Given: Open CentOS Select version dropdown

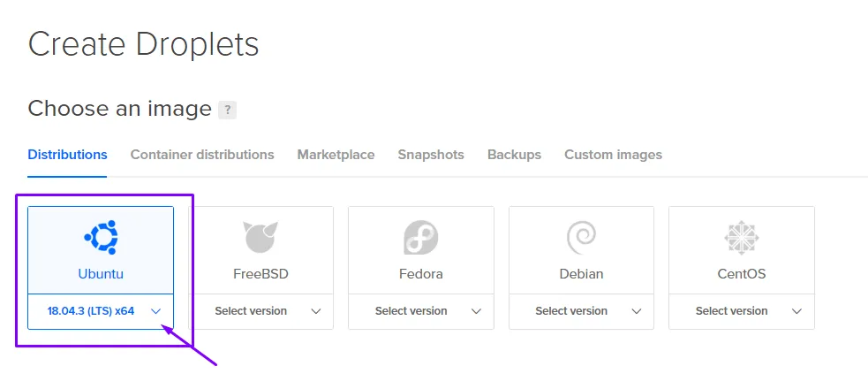Looking at the screenshot, I should click(x=741, y=311).
